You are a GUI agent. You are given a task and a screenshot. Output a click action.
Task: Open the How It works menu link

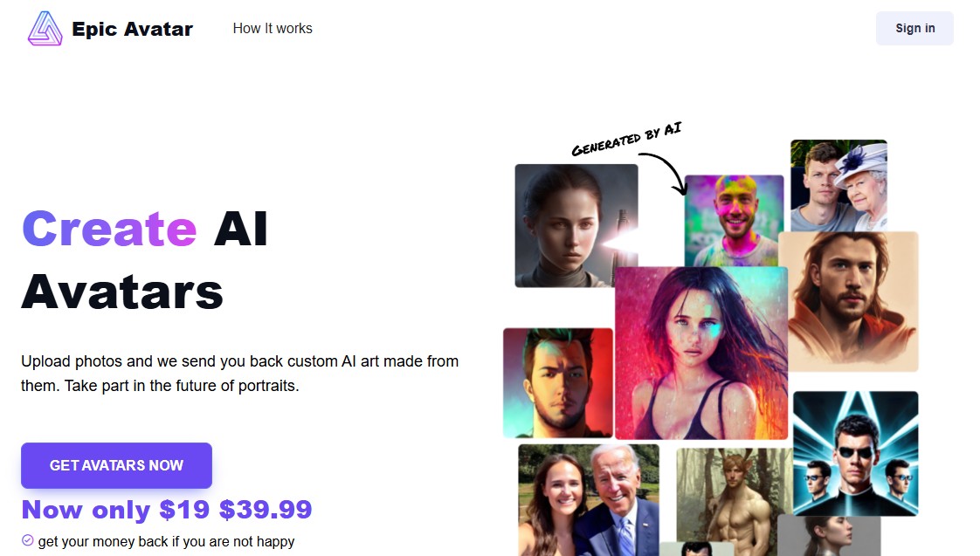click(273, 28)
